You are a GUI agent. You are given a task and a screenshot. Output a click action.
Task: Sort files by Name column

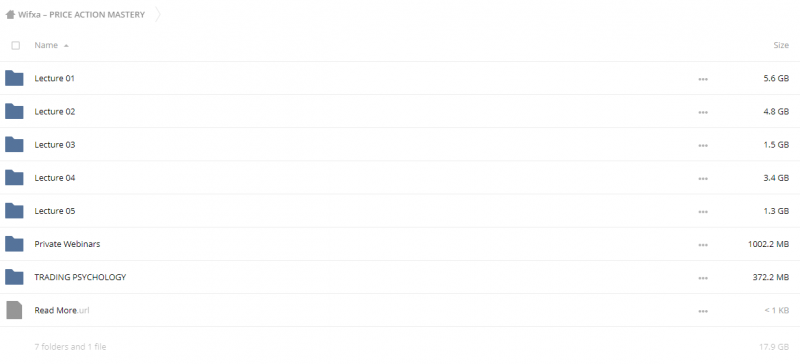[46, 45]
